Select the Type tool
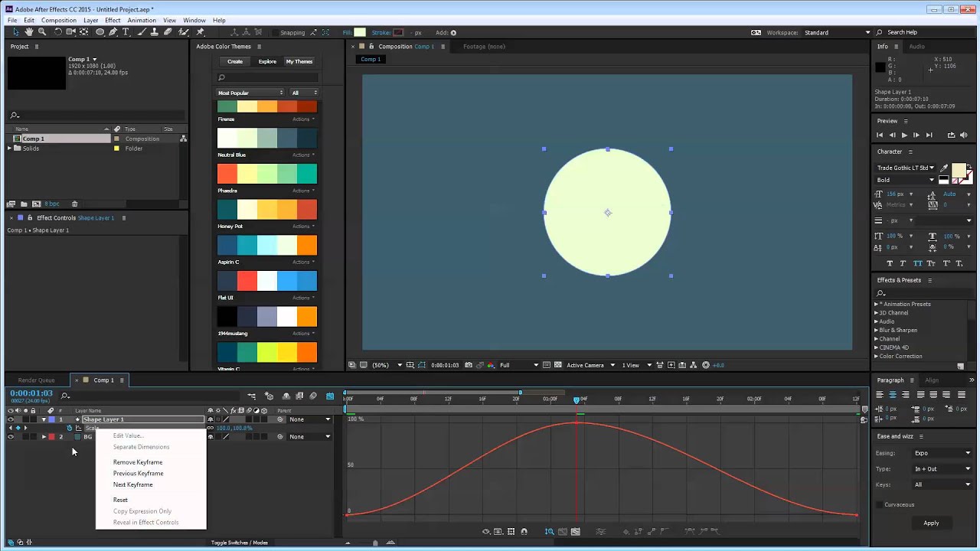The image size is (980, 551). (x=126, y=32)
